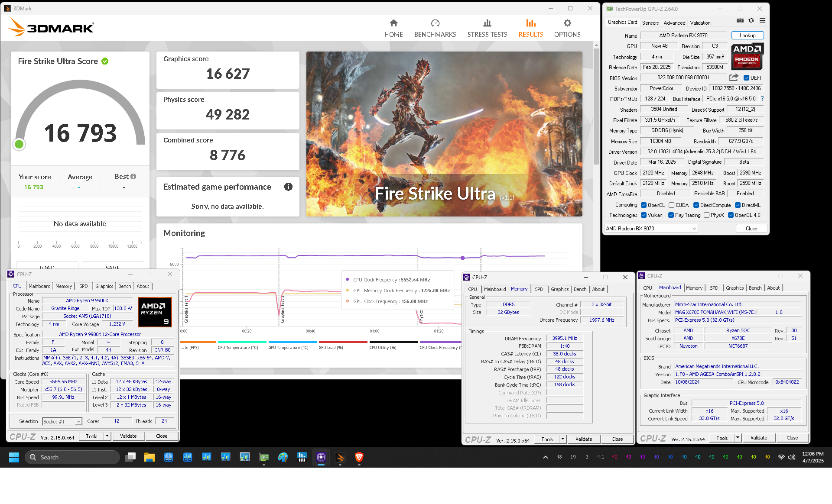Click the Brave browser taskbar icon
The width and height of the screenshot is (832, 504).
pyautogui.click(x=359, y=457)
